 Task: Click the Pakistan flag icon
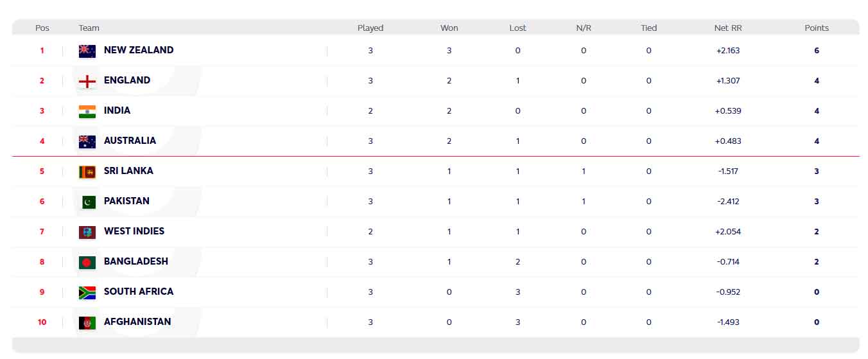[x=87, y=202]
